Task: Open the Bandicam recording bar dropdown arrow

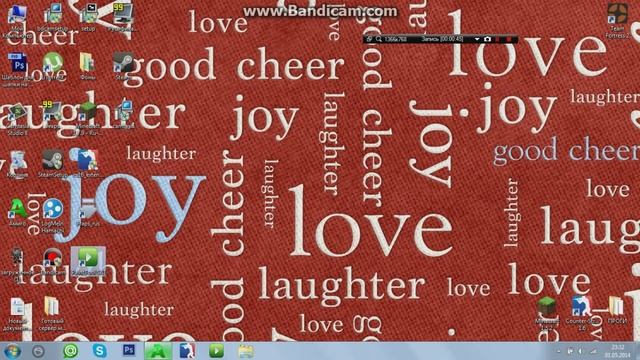Action: point(477,39)
